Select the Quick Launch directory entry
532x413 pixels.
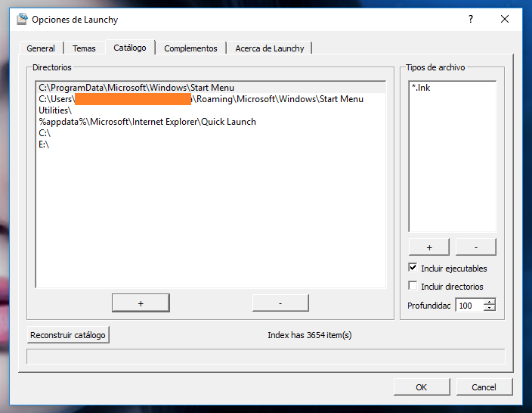point(210,122)
